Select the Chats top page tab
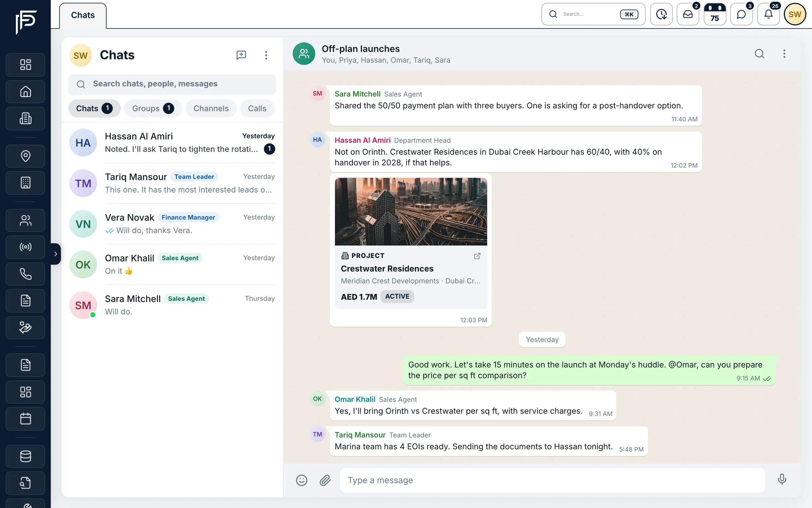The image size is (812, 508). 83,16
